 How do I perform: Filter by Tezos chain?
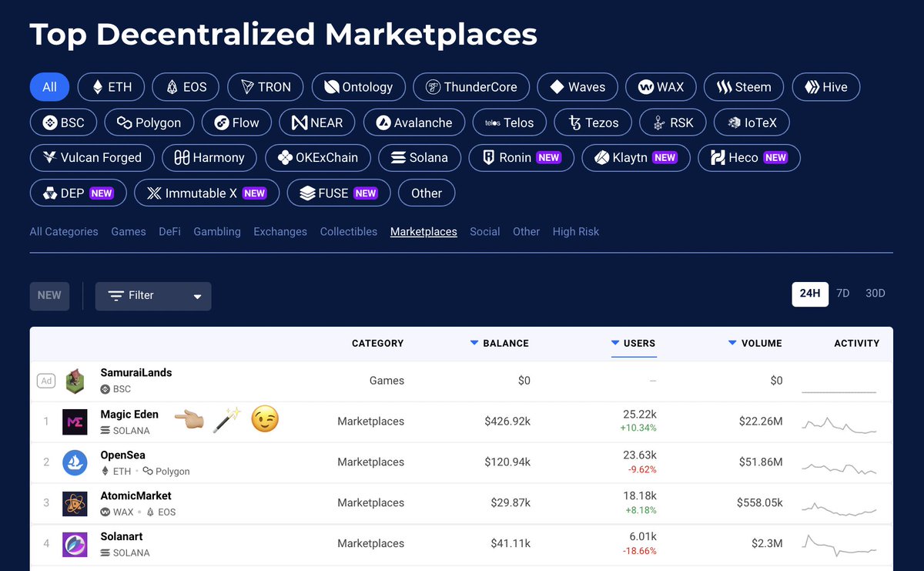coord(592,123)
